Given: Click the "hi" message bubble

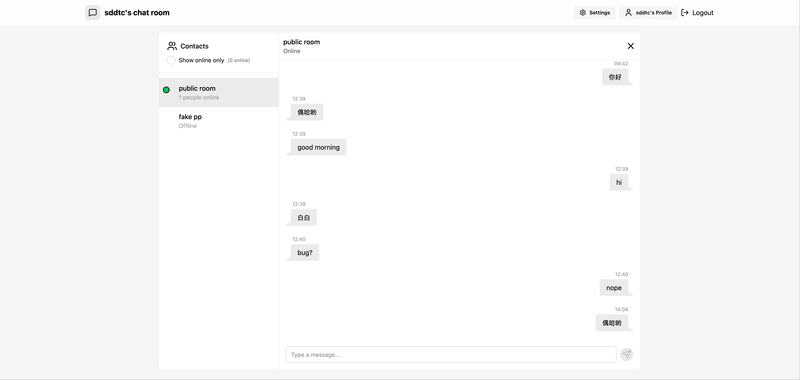Looking at the screenshot, I should [619, 182].
